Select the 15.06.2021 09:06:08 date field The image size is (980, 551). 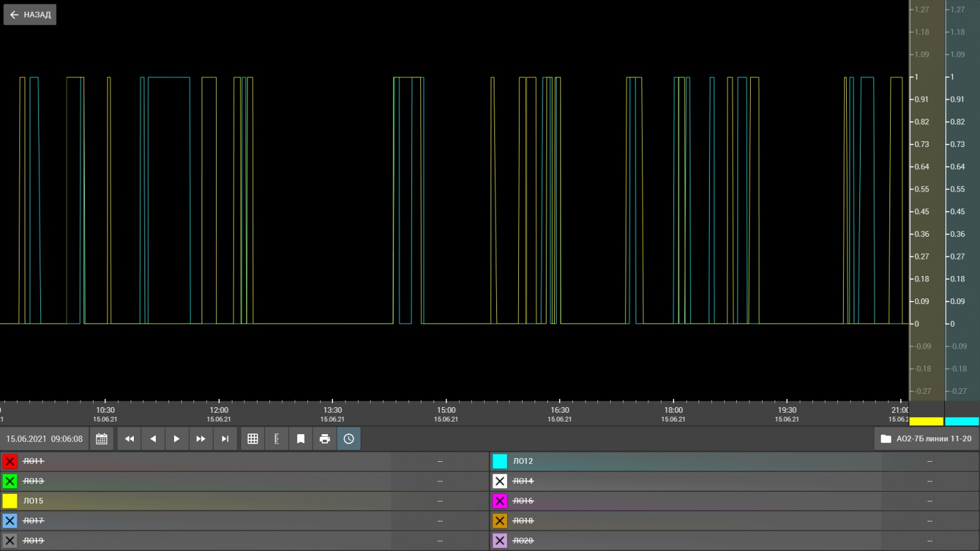coord(45,439)
